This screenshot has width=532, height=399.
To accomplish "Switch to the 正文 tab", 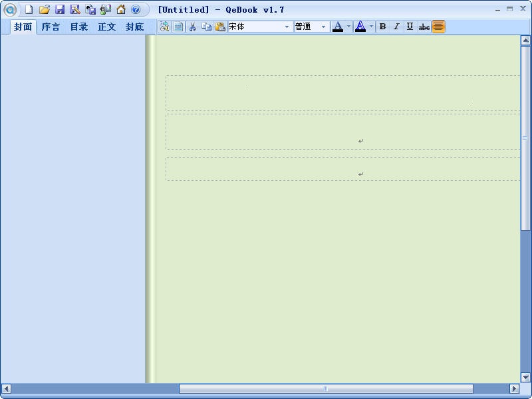I will [x=106, y=27].
